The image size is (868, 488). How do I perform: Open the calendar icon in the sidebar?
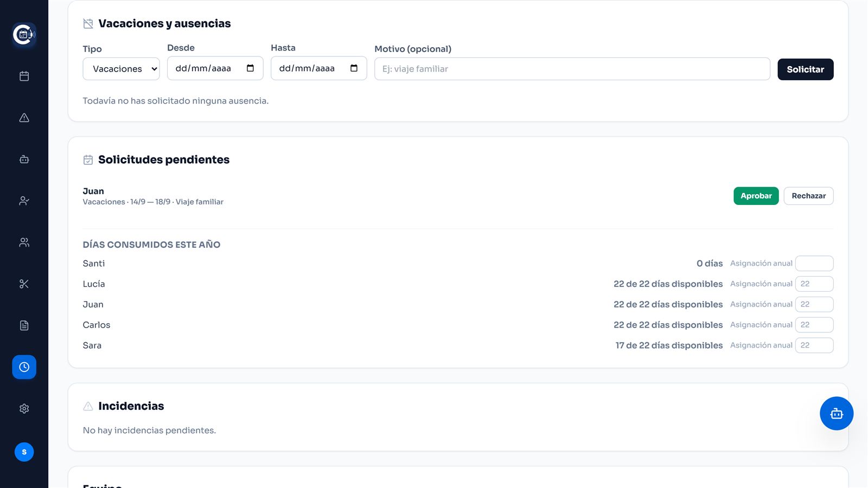click(24, 76)
